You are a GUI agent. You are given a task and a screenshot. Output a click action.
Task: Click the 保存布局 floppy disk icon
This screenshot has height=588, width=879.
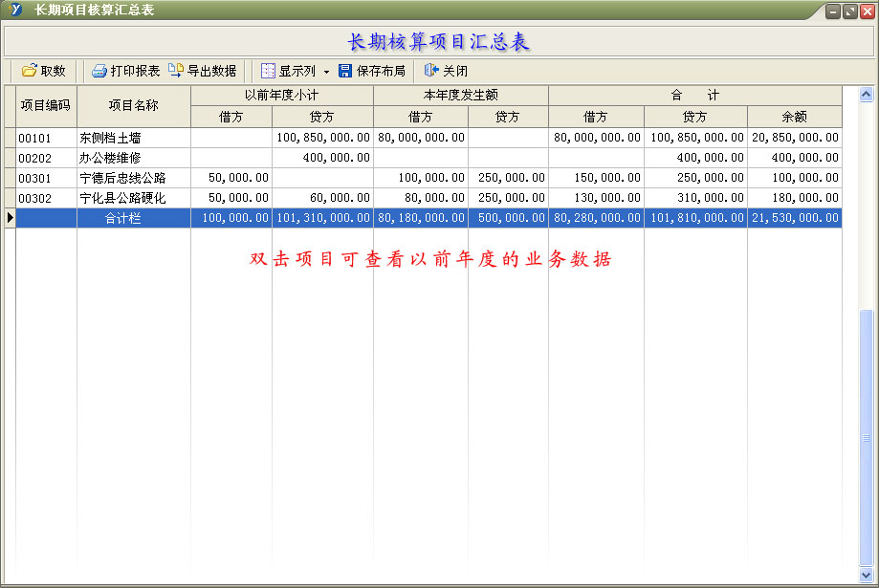pyautogui.click(x=345, y=71)
